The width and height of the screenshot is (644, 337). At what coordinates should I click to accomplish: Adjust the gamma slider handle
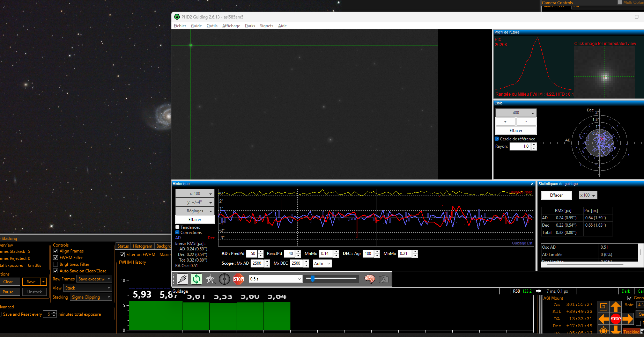point(313,279)
